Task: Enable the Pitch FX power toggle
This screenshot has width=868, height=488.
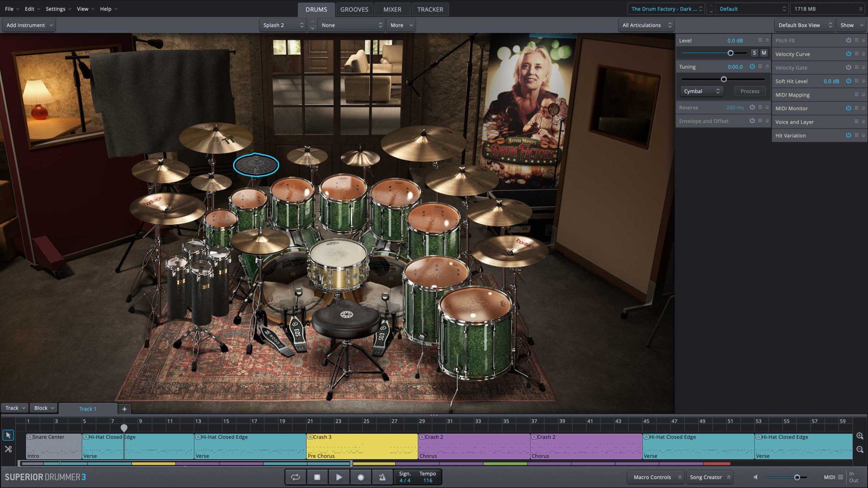Action: [x=848, y=40]
